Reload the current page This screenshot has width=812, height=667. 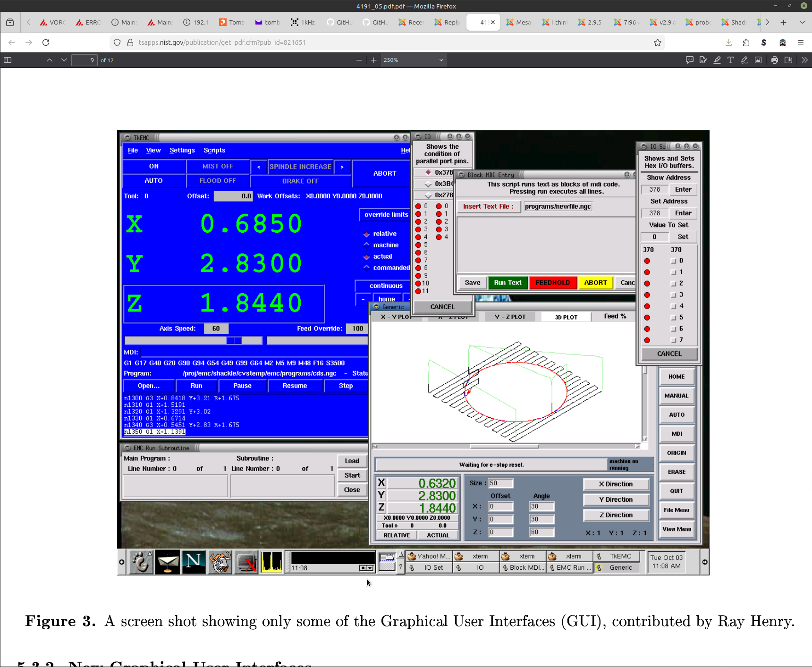coord(46,42)
